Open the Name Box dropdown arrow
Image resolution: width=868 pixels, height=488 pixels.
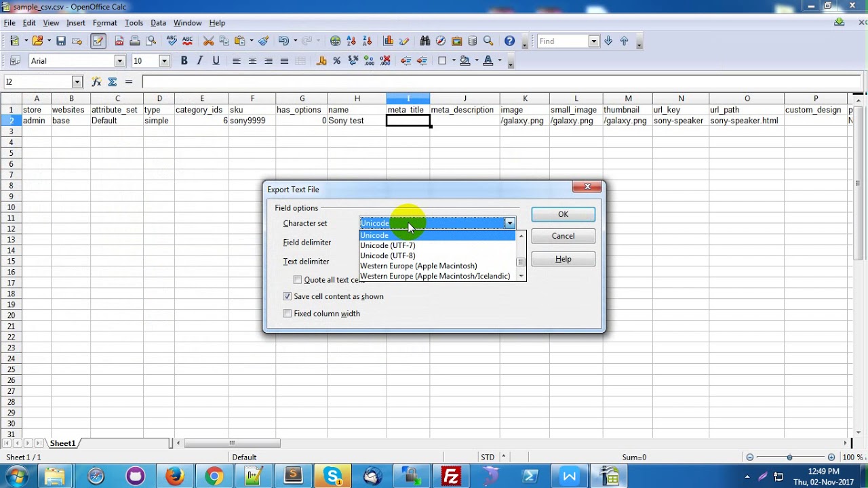tap(77, 82)
